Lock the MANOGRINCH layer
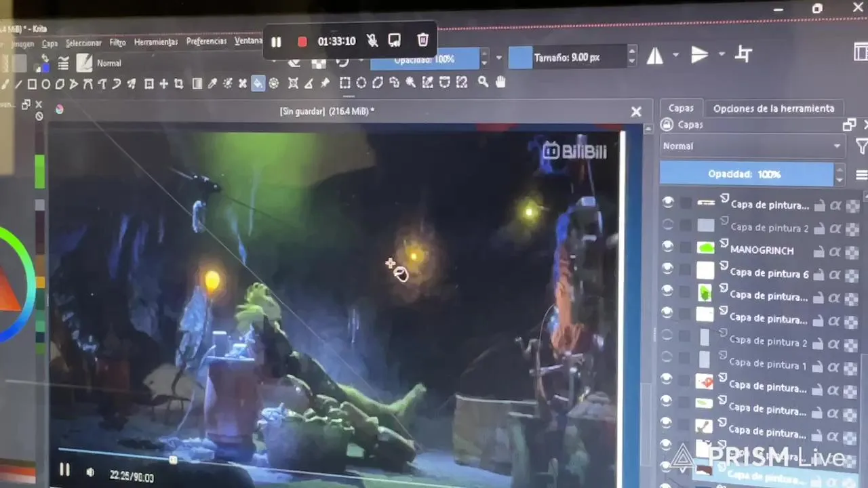 (x=819, y=251)
